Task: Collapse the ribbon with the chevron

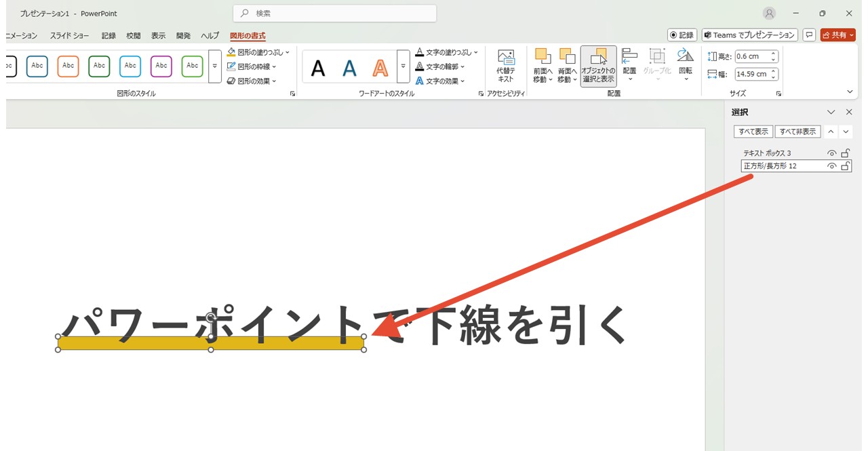Action: tap(850, 92)
